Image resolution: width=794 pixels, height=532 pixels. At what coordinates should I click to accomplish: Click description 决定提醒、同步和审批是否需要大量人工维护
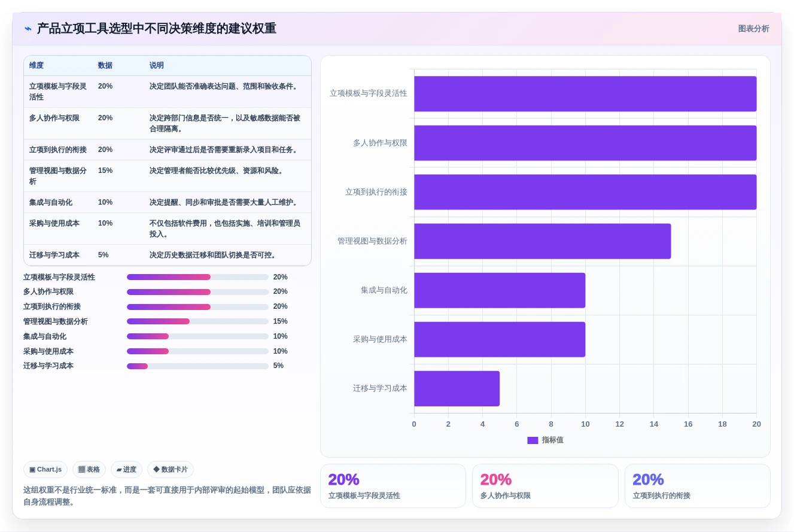[x=224, y=202]
